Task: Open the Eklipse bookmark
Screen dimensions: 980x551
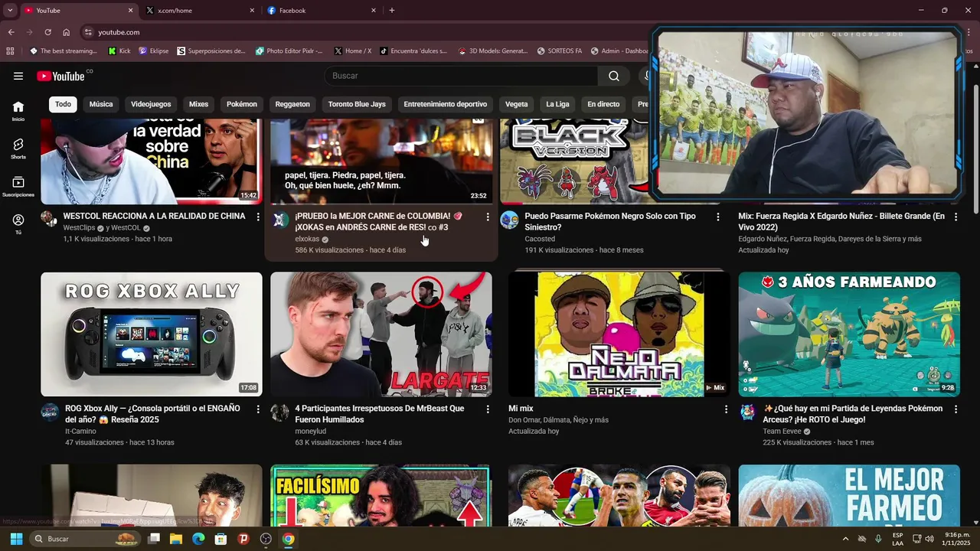Action: click(154, 51)
